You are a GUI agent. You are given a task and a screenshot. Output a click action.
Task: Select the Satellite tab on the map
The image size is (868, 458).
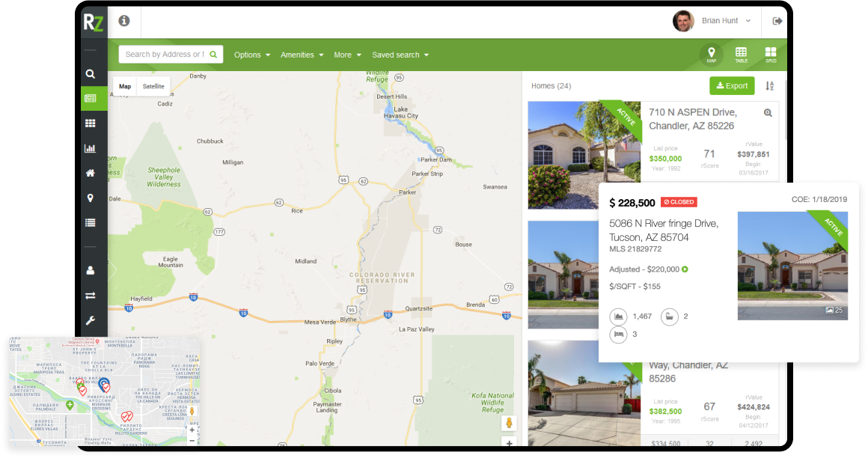click(153, 86)
